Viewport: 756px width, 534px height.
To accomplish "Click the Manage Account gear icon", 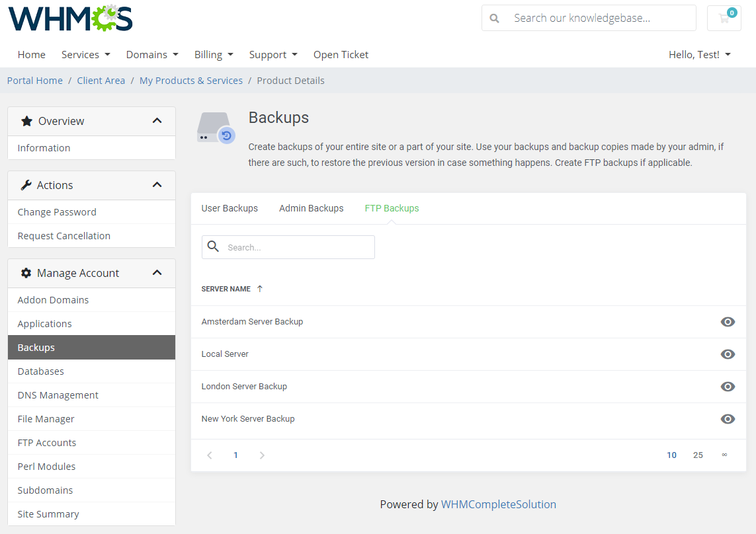I will click(26, 273).
